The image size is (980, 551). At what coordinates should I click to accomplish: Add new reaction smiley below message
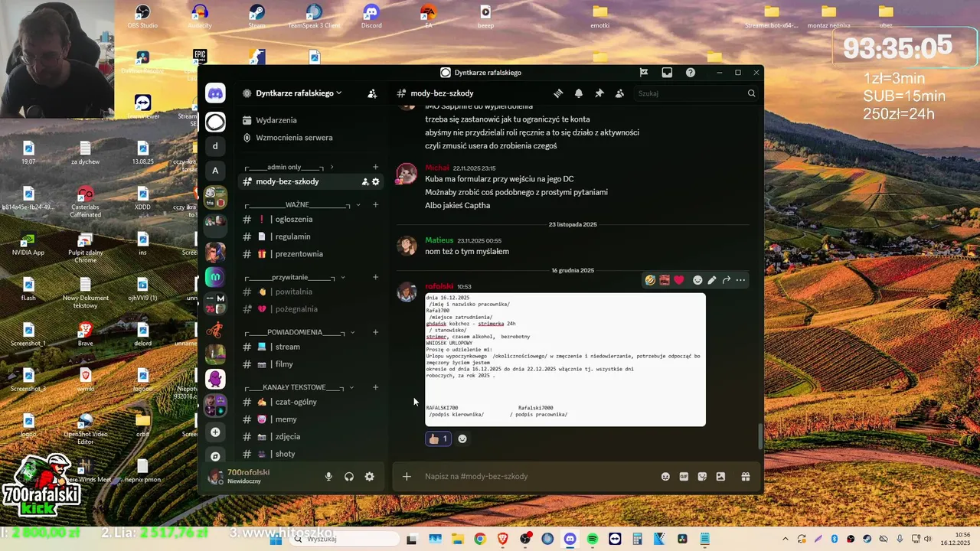click(462, 439)
